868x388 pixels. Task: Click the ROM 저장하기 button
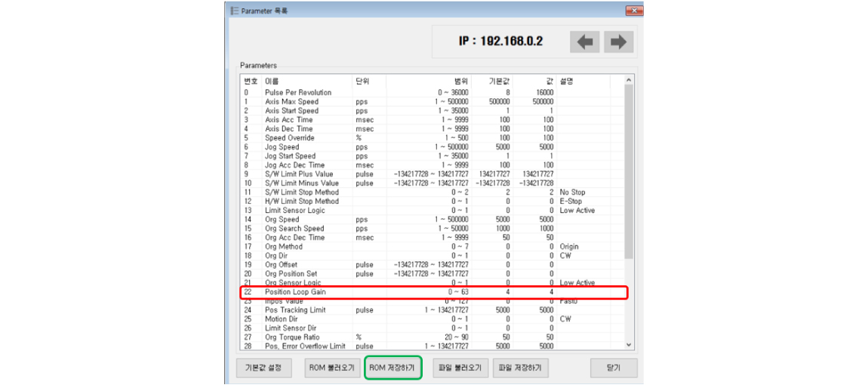tap(393, 368)
